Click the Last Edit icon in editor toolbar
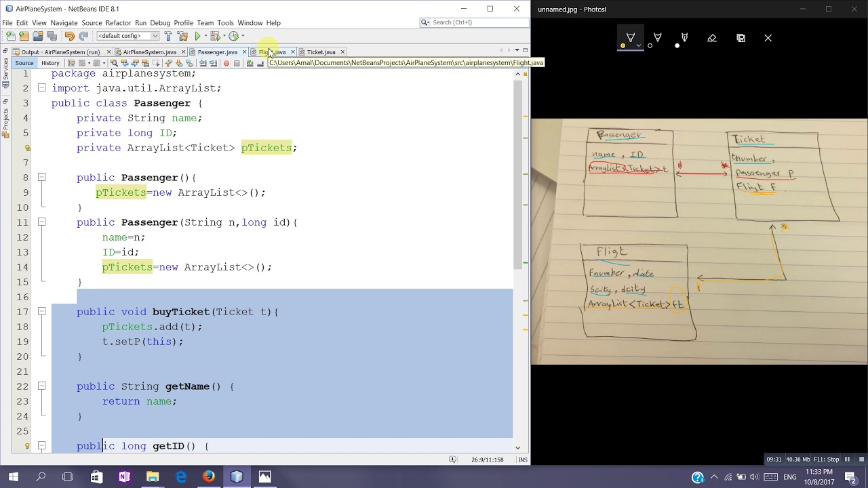Viewport: 868px width, 488px height. (x=71, y=63)
